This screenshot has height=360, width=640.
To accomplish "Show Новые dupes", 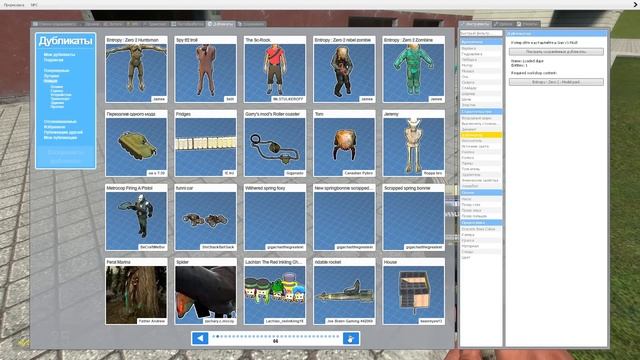I will click(x=51, y=81).
